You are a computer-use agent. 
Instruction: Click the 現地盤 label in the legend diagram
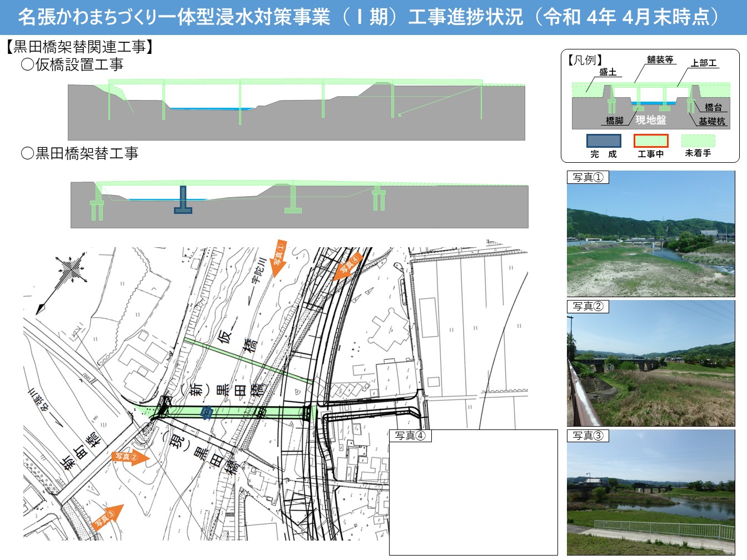point(650,120)
